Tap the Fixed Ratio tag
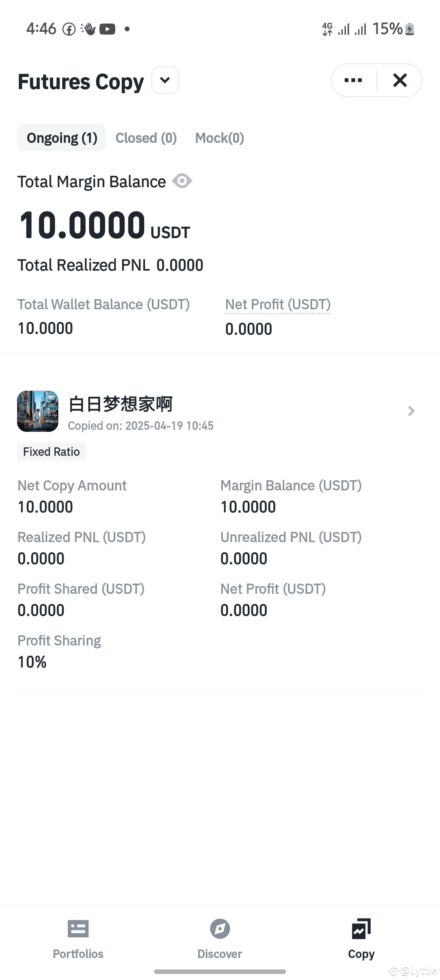Image resolution: width=440 pixels, height=980 pixels. pyautogui.click(x=51, y=452)
